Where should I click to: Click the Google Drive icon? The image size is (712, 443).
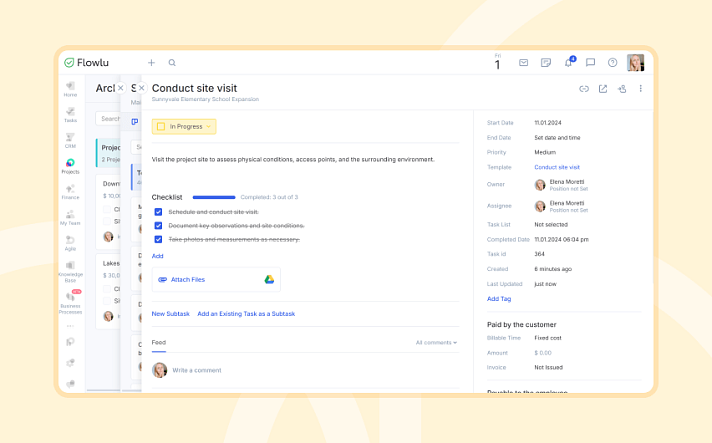pos(269,280)
